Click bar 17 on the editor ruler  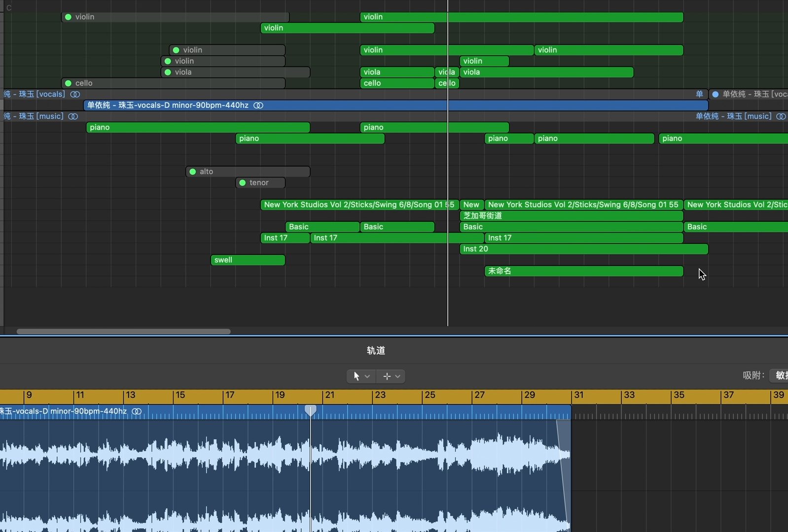coord(230,395)
